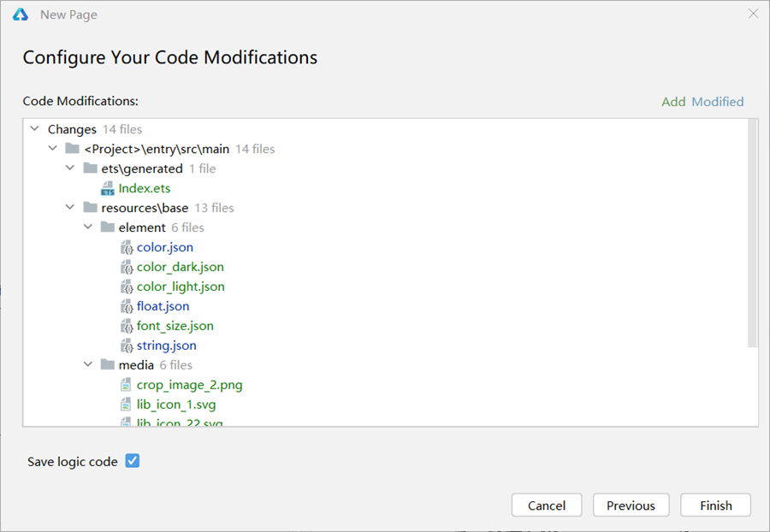The image size is (770, 532).
Task: Collapse the element folder chevron
Action: [x=88, y=228]
